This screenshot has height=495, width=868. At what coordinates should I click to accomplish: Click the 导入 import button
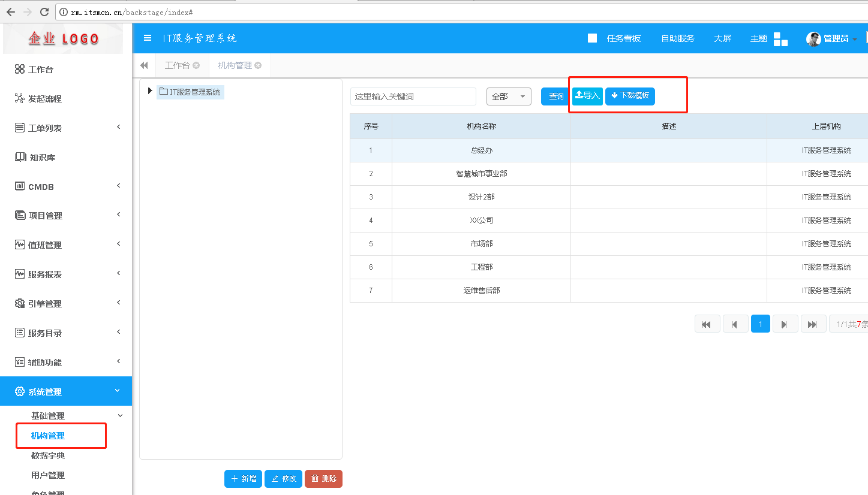[587, 96]
